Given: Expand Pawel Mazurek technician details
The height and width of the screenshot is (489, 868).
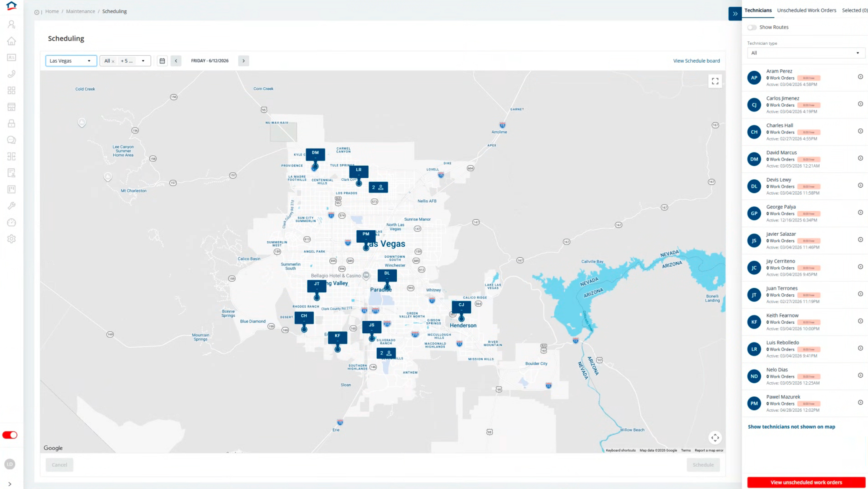Looking at the screenshot, I should pyautogui.click(x=860, y=403).
